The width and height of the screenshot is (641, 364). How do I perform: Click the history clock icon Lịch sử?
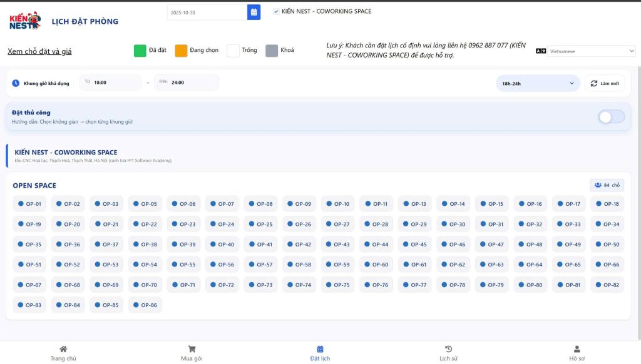pos(448,349)
